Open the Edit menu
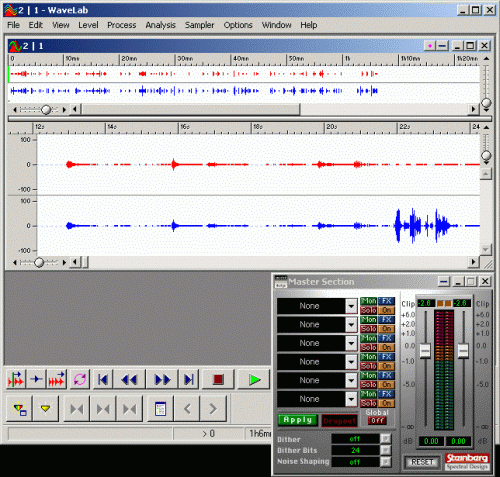 click(36, 25)
